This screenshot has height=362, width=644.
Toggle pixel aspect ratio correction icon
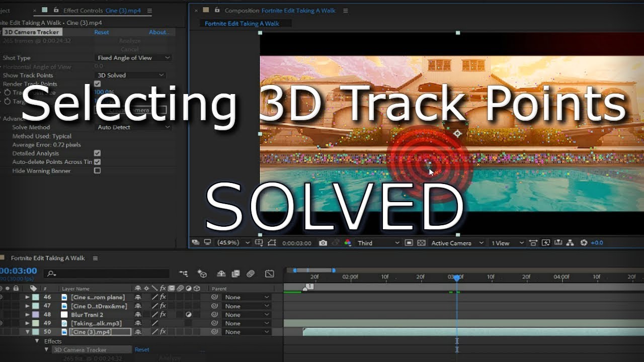533,243
